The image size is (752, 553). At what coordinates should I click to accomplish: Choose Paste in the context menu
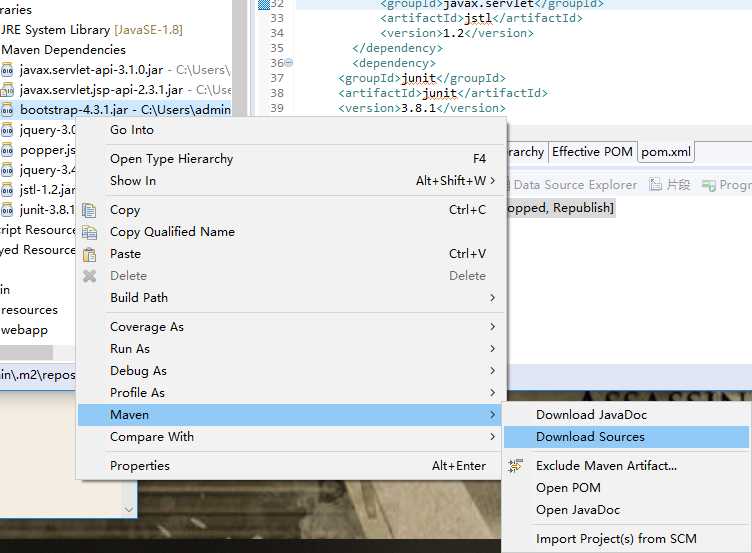point(291,254)
